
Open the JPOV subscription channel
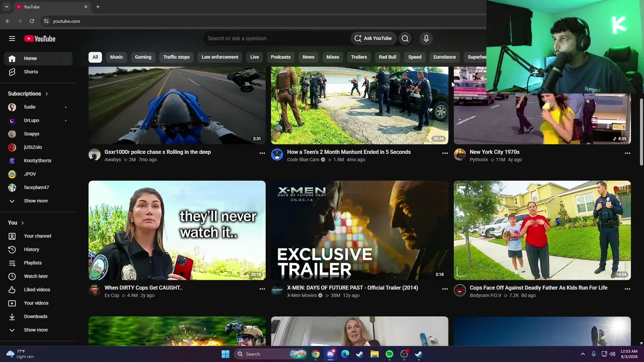(38, 174)
